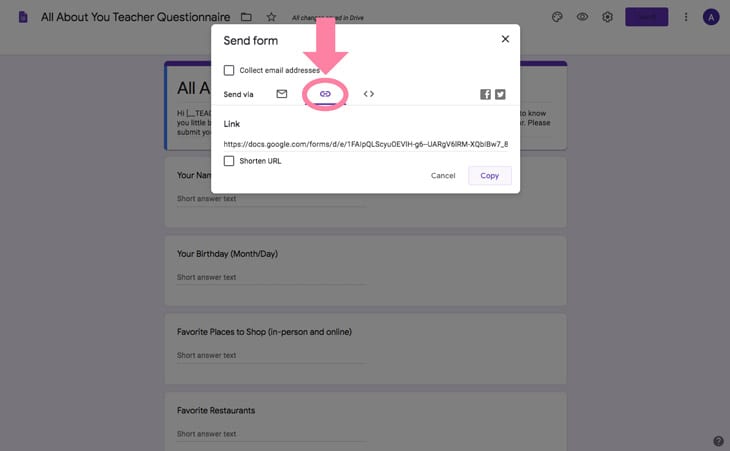Click the Copy button

(490, 175)
